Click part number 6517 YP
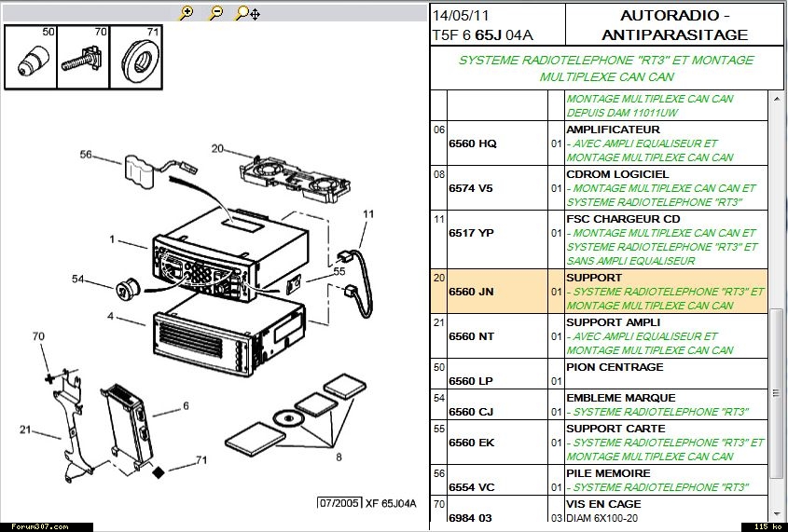This screenshot has height=532, width=788. pyautogui.click(x=471, y=233)
